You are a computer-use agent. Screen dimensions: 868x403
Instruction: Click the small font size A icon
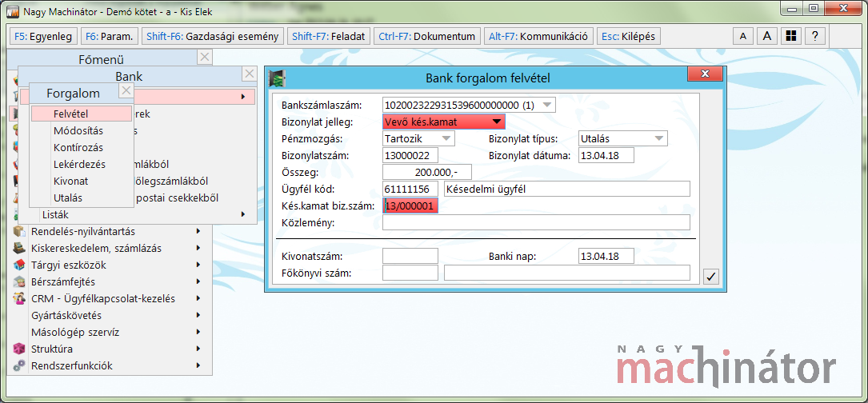[743, 37]
